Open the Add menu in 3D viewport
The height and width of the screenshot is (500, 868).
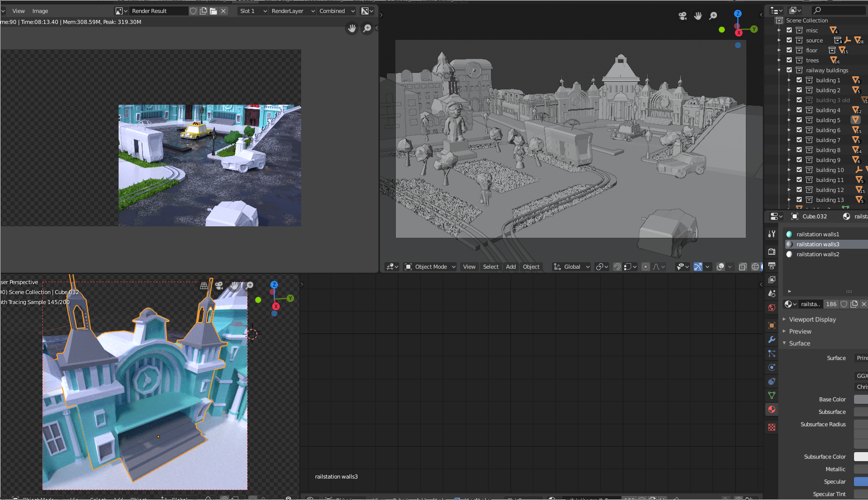pyautogui.click(x=511, y=267)
